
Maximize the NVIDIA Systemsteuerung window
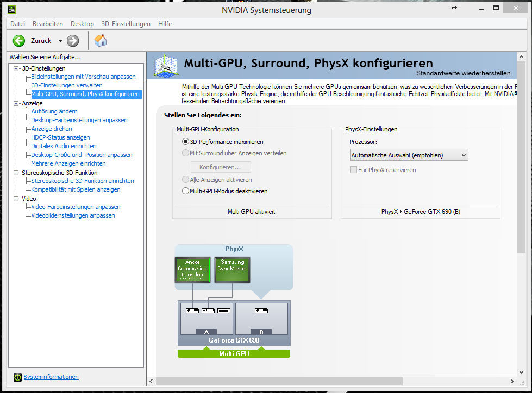(x=496, y=8)
